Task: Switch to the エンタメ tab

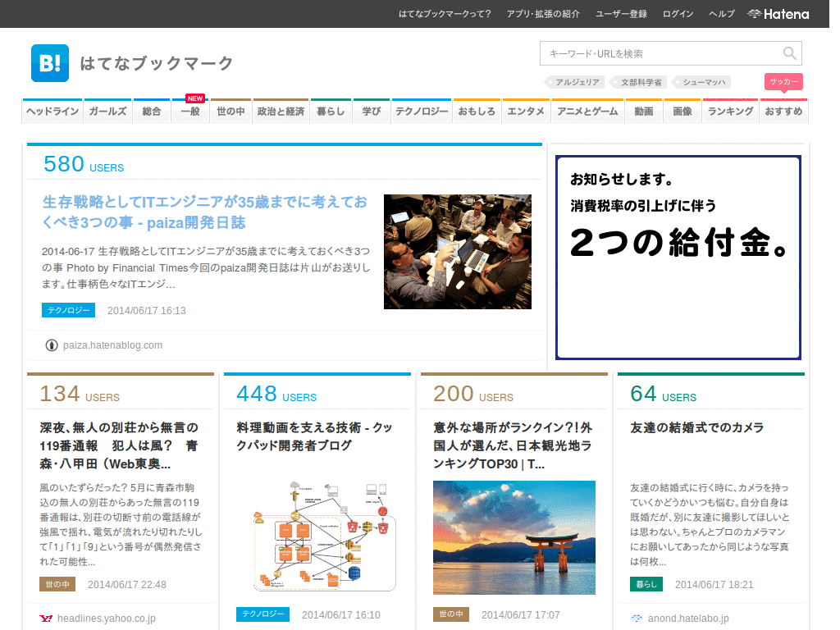Action: tap(526, 112)
